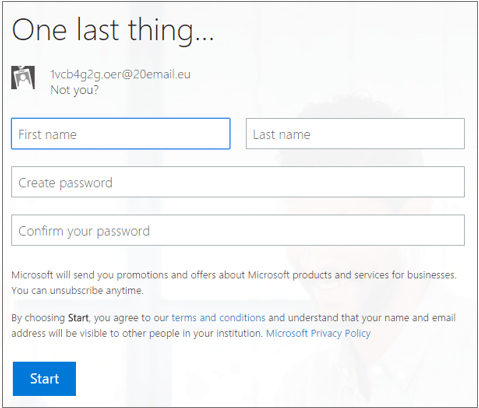Activate the password creation box
This screenshot has height=408, width=479.
238,182
